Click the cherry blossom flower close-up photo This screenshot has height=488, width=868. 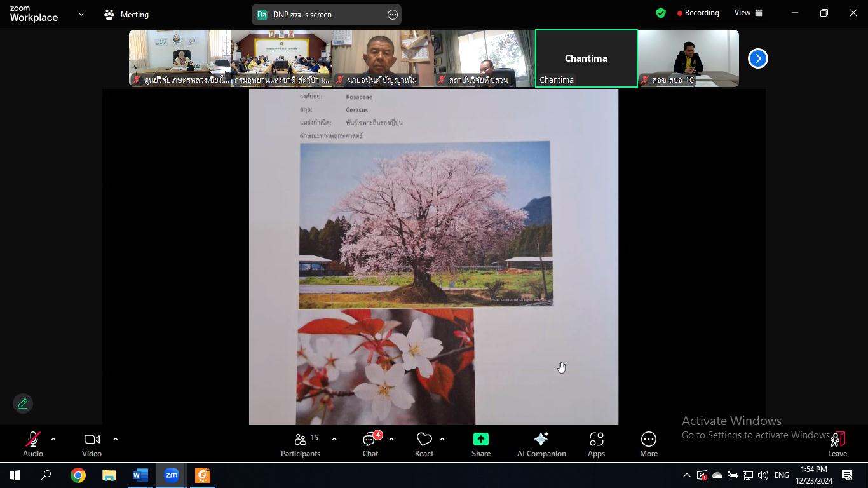385,367
